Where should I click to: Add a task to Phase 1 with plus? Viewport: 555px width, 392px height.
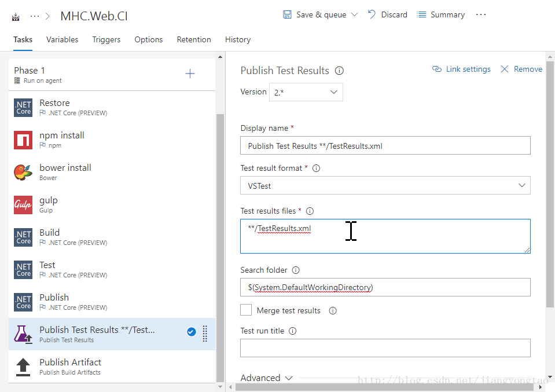point(190,74)
